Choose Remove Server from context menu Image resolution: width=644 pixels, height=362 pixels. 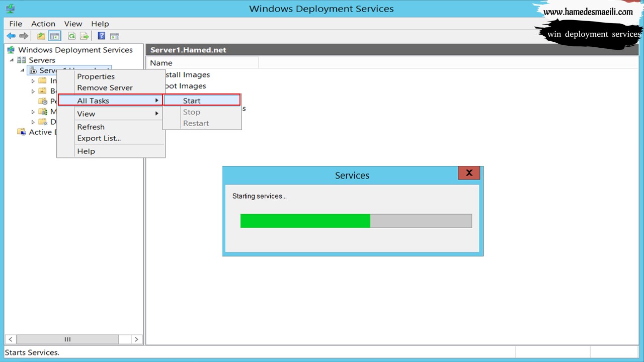pos(111,87)
